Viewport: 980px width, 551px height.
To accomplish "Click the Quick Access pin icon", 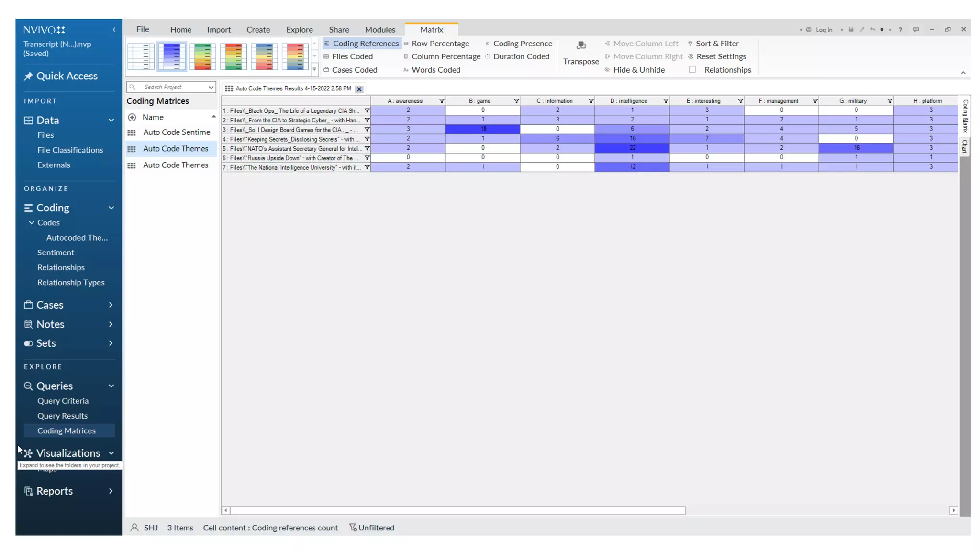I will click(28, 76).
